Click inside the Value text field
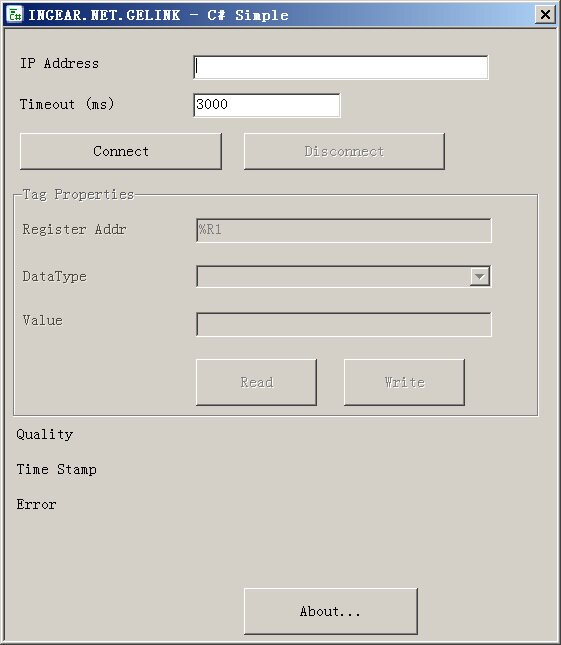561x645 pixels. [343, 324]
